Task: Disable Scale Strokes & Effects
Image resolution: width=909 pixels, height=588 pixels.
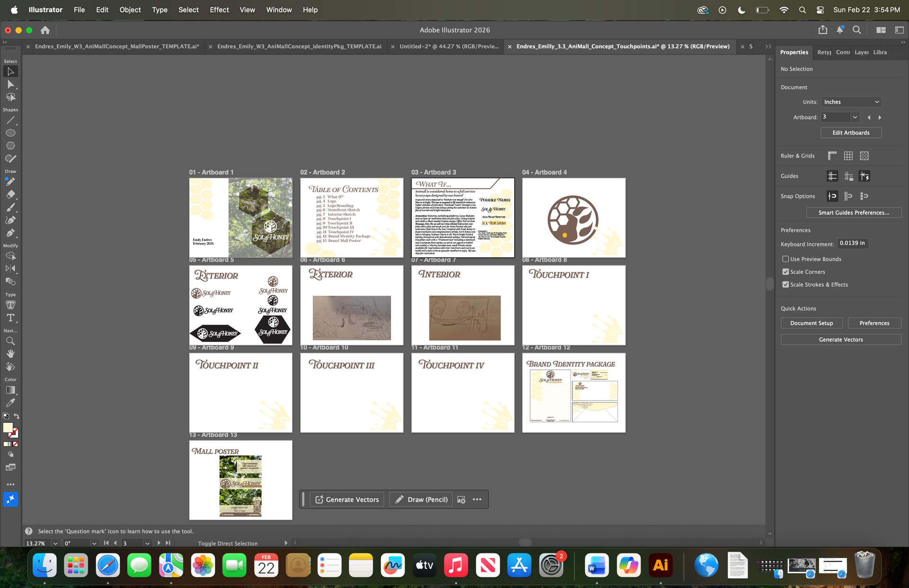Action: pos(785,285)
